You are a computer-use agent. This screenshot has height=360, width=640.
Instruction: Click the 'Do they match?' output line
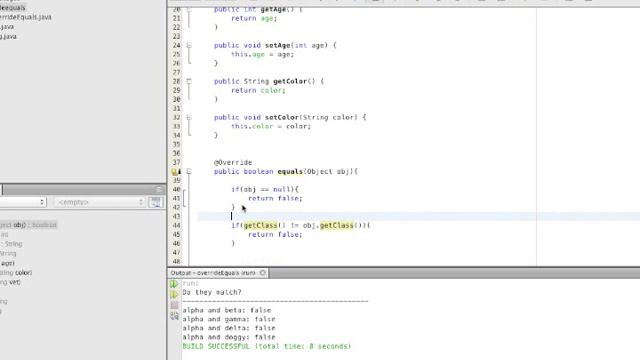tap(212, 292)
